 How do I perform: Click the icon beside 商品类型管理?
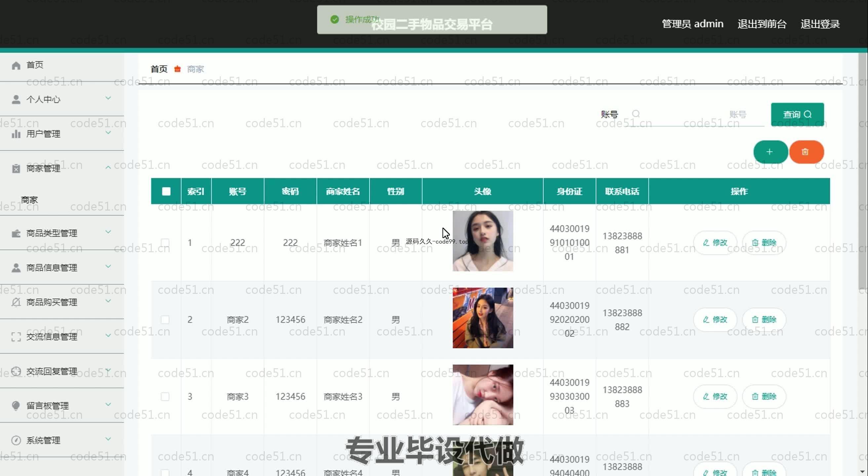pos(16,233)
